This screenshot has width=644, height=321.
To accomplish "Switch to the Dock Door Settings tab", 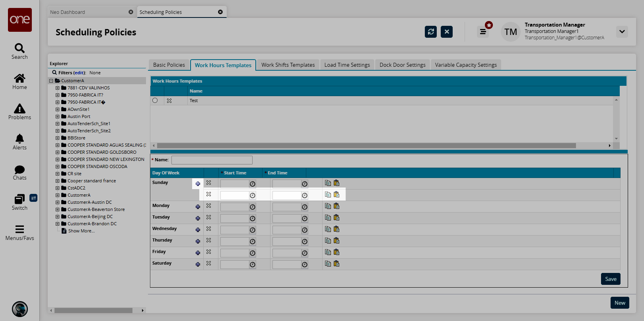I will [x=402, y=65].
